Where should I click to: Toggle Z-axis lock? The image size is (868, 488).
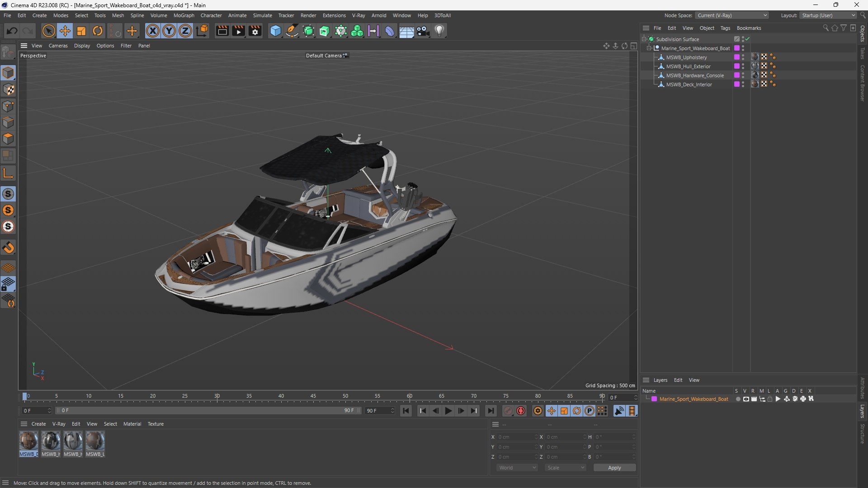(185, 31)
